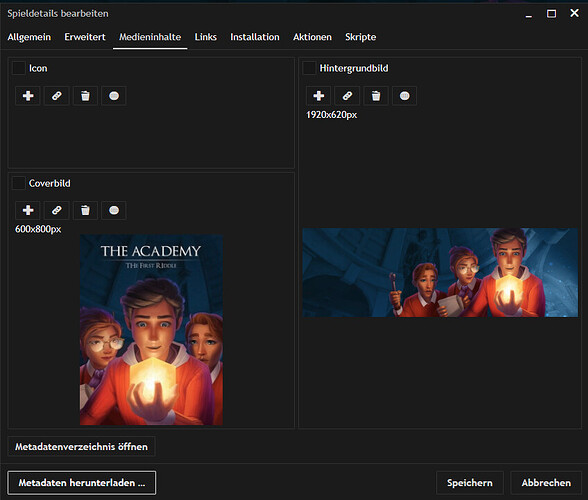Screen dimensions: 588x500
Task: Switch to the Allgemein tab
Action: [x=29, y=37]
